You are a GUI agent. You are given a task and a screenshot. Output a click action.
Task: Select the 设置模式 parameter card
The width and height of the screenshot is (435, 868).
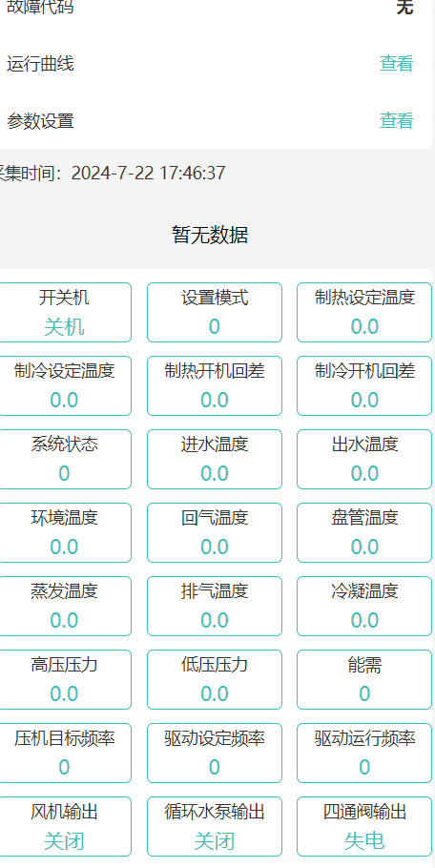coord(215,312)
